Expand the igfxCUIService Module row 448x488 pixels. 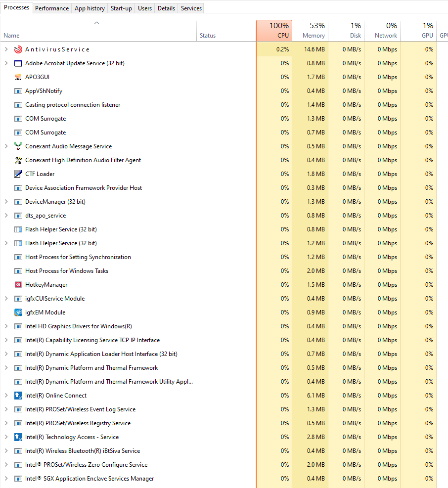[6, 299]
